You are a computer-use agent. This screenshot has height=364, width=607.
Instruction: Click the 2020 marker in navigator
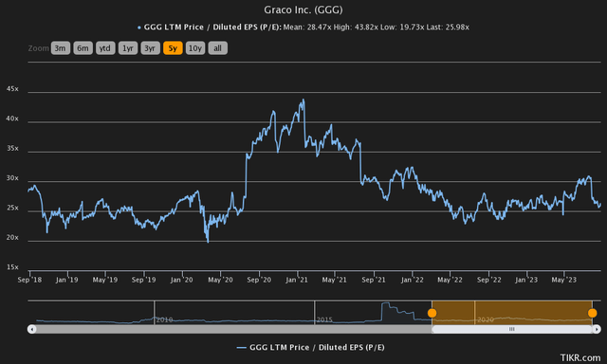point(485,319)
